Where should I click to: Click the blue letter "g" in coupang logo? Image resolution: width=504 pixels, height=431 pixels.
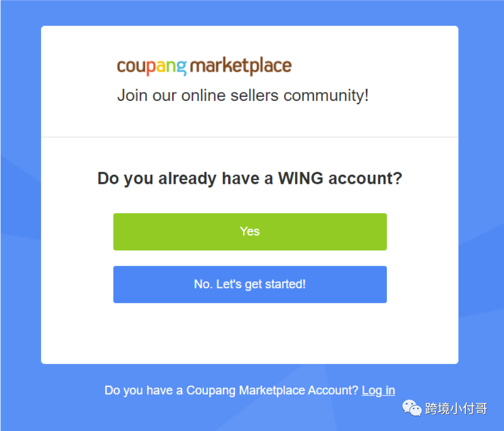[x=182, y=68]
